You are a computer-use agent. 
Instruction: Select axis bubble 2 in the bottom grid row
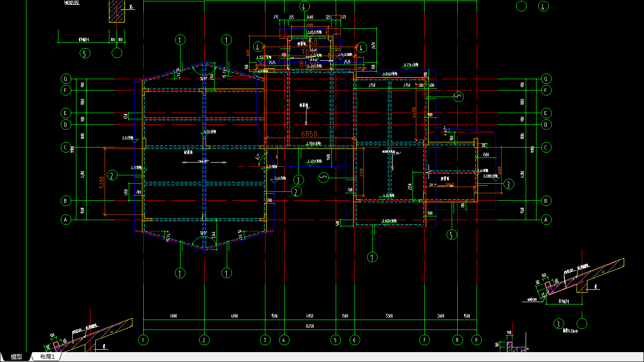204,339
